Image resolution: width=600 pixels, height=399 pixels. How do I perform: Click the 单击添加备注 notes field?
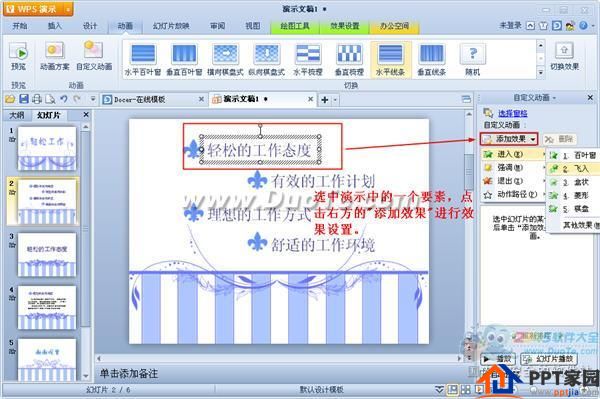click(x=129, y=374)
